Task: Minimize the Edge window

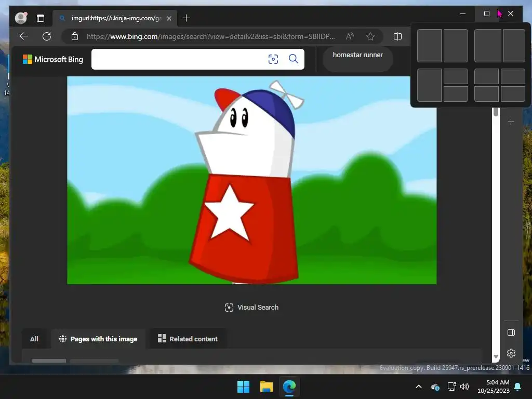Action: tap(463, 14)
